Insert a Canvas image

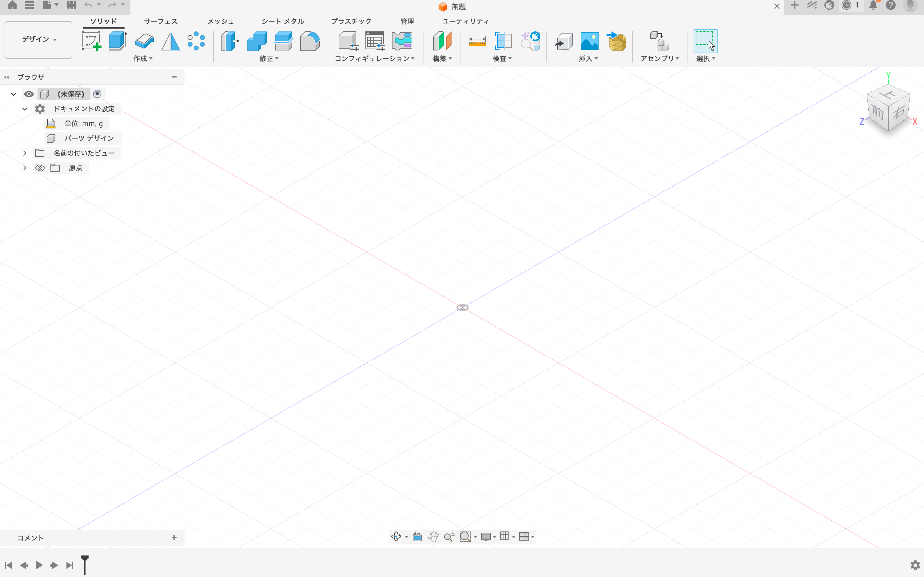(x=589, y=41)
